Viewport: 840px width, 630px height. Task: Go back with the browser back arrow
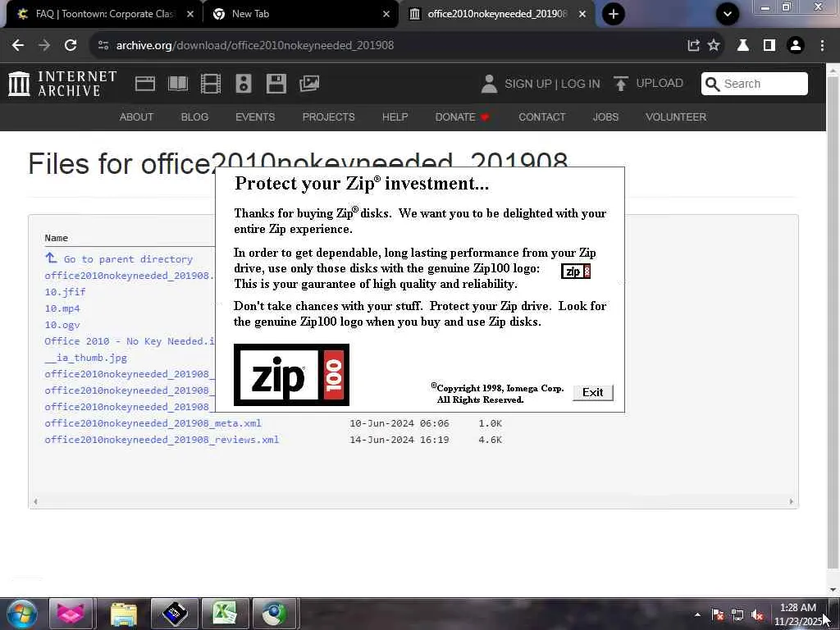pos(18,45)
